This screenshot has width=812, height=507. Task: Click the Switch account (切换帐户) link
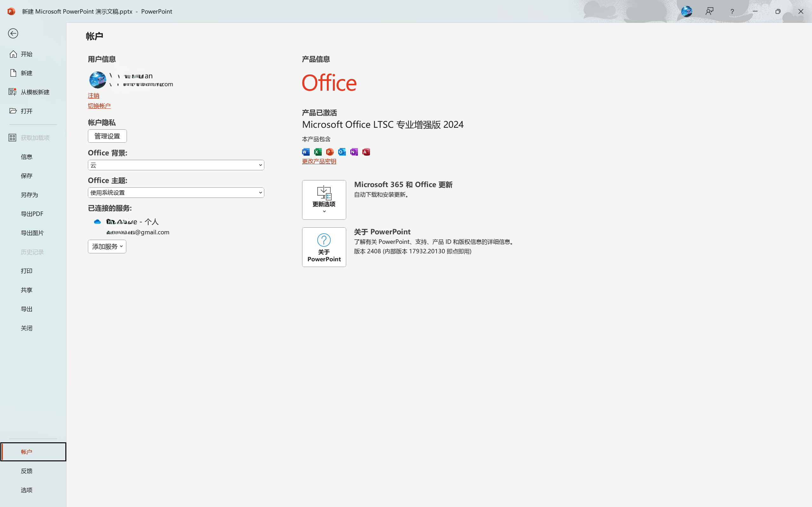99,106
